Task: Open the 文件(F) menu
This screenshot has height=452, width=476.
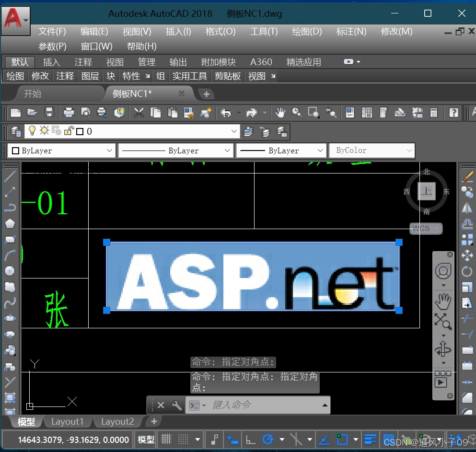Action: pyautogui.click(x=52, y=32)
